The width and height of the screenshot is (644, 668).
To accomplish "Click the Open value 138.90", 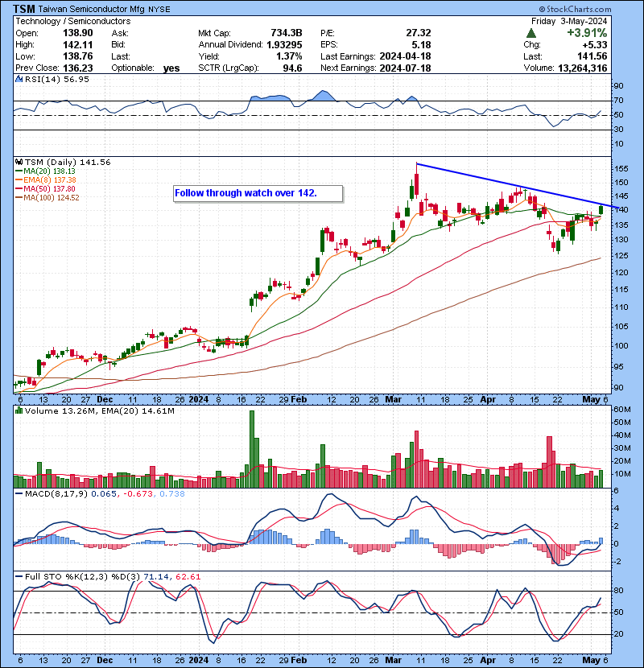I will click(77, 33).
